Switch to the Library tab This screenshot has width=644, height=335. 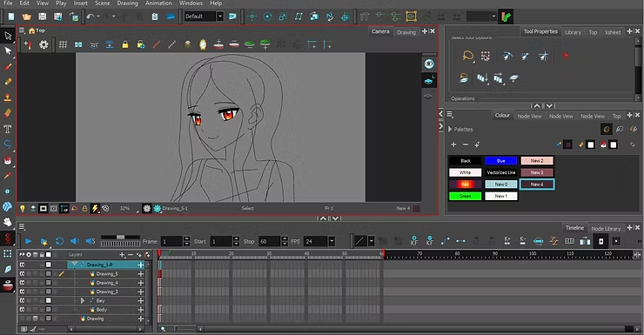(x=573, y=32)
